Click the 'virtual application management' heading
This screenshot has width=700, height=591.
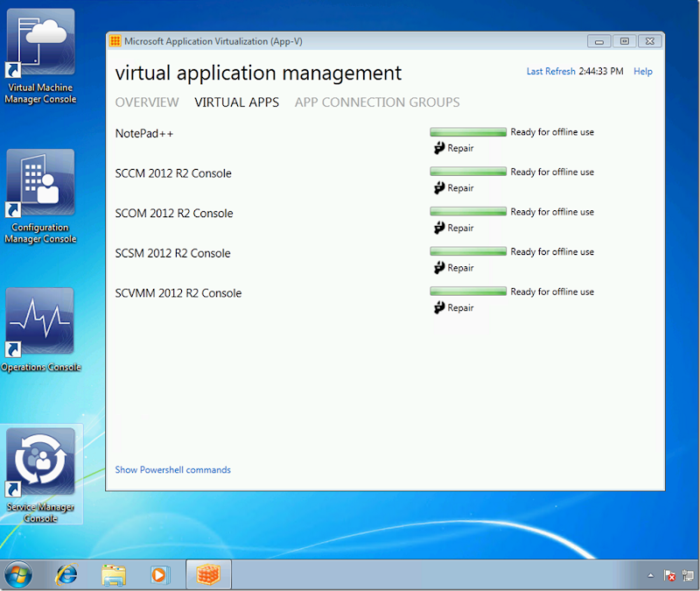click(x=258, y=73)
